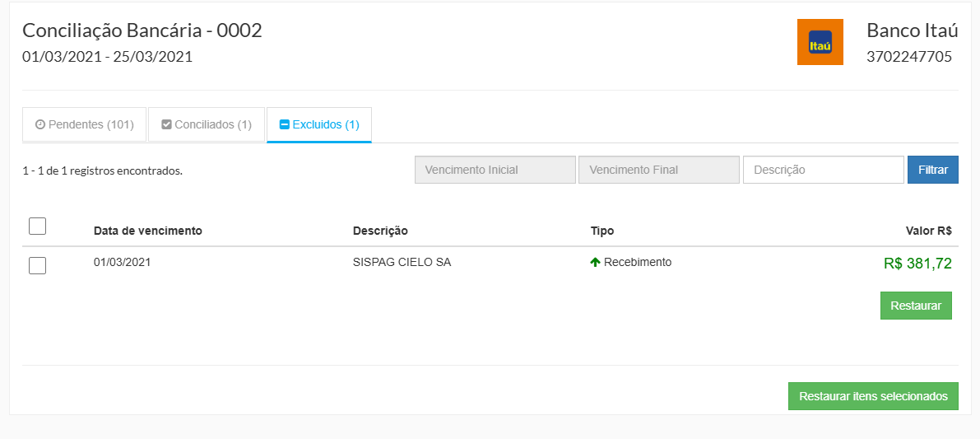
Task: Select the Excluídos (1) tab
Action: (319, 125)
